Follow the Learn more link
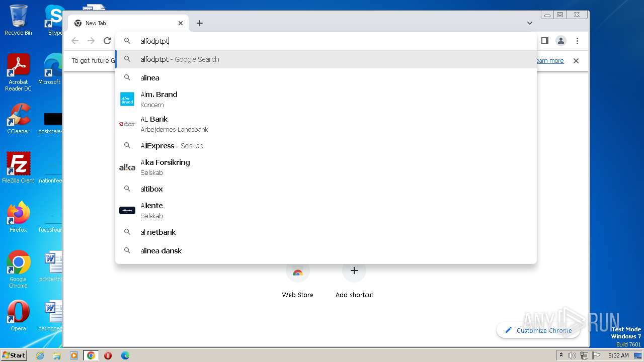This screenshot has height=362, width=644. 550,61
